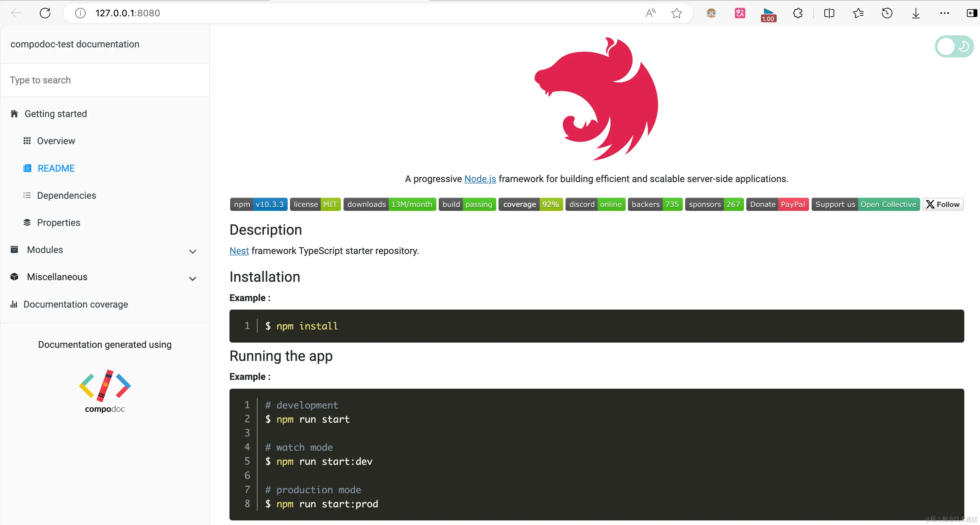This screenshot has width=980, height=525.
Task: Open Dependencies page
Action: pos(67,195)
